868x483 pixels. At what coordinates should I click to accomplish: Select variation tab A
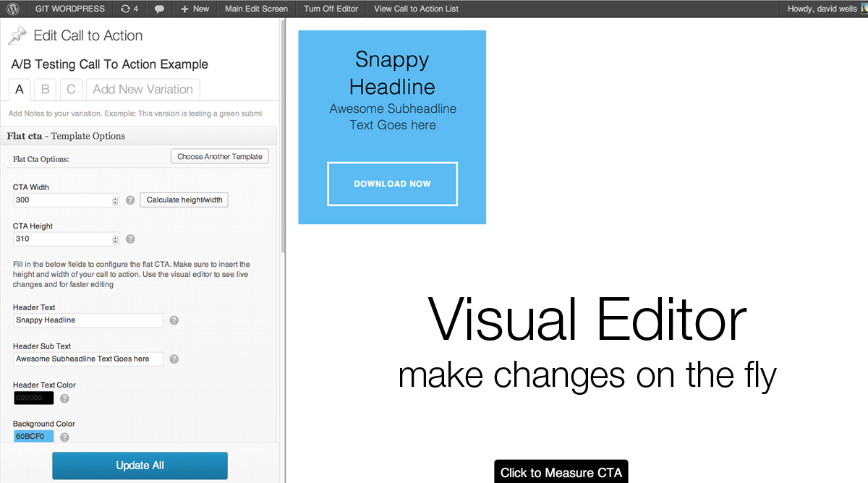20,89
